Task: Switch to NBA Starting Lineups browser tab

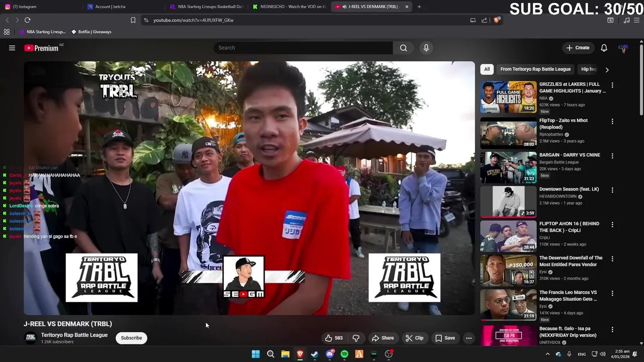Action: (206, 7)
